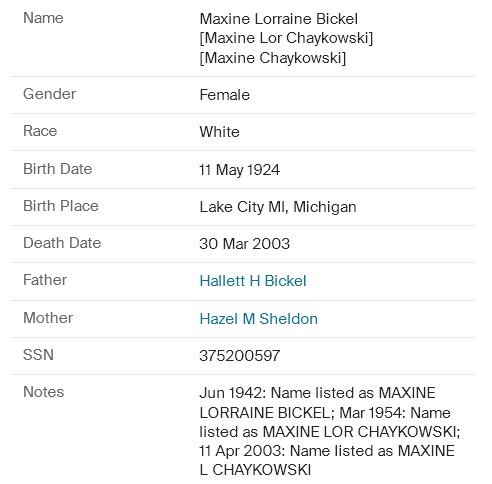The height and width of the screenshot is (484, 492).
Task: Click the Birth Date field label
Action: 57,169
